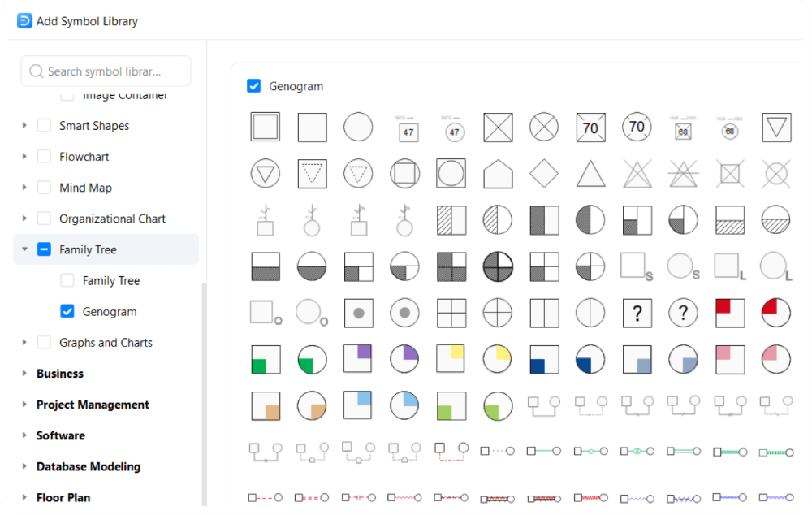Image resolution: width=812 pixels, height=515 pixels.
Task: Enable the Mind Map checkbox
Action: (x=44, y=188)
